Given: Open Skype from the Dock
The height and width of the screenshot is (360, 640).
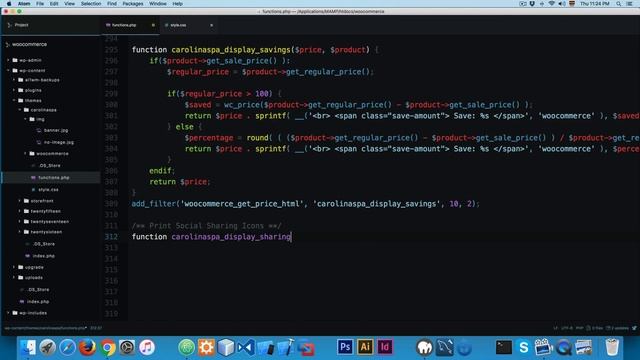Looking at the screenshot, I should [524, 347].
